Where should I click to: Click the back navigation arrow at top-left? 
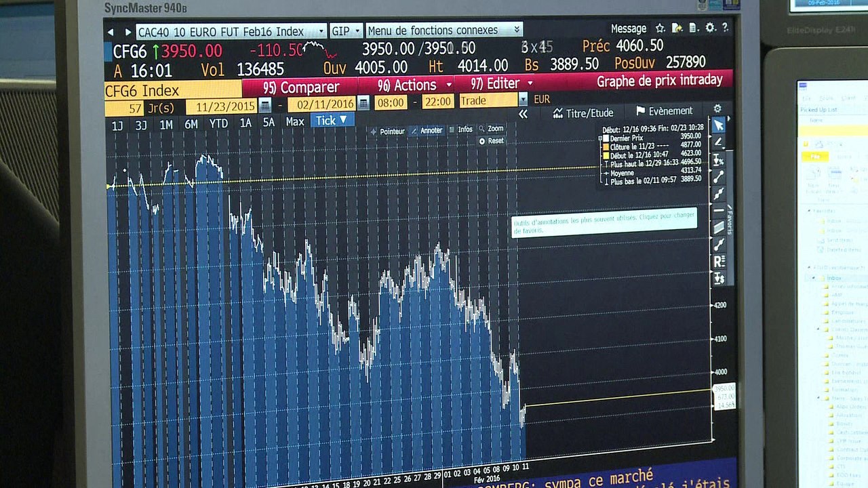[111, 32]
